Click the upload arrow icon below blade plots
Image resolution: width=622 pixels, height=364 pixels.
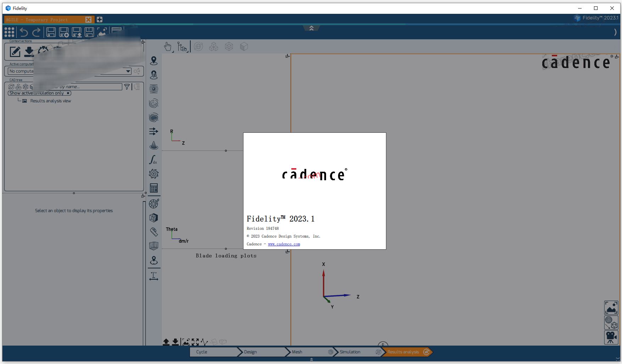[x=166, y=342]
